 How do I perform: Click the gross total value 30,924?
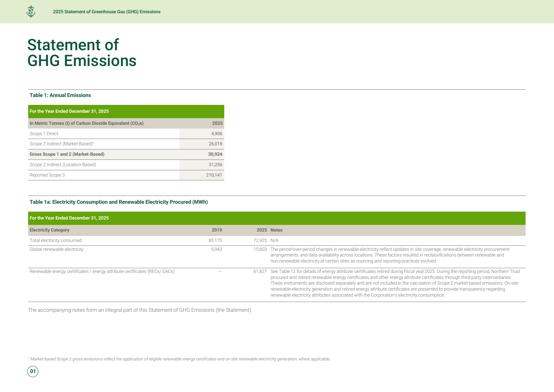pyautogui.click(x=215, y=154)
